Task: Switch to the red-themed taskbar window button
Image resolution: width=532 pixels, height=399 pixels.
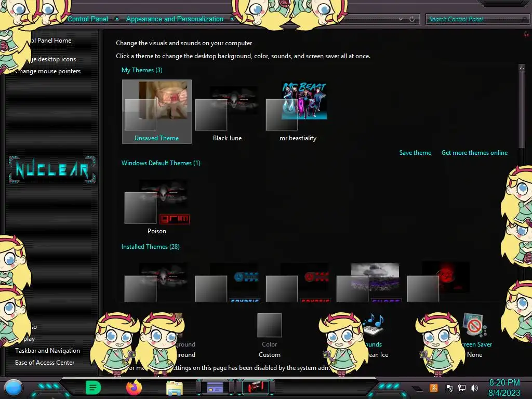Action: point(255,388)
